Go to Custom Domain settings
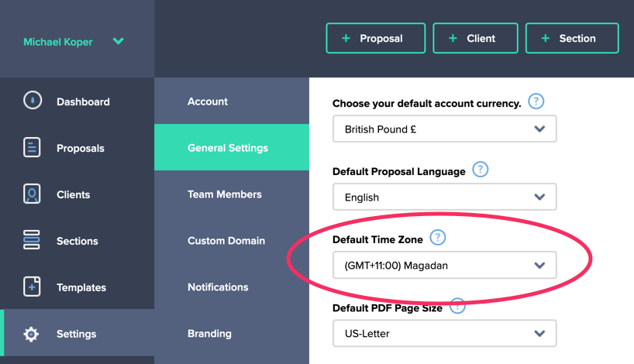634x364 pixels. point(226,241)
